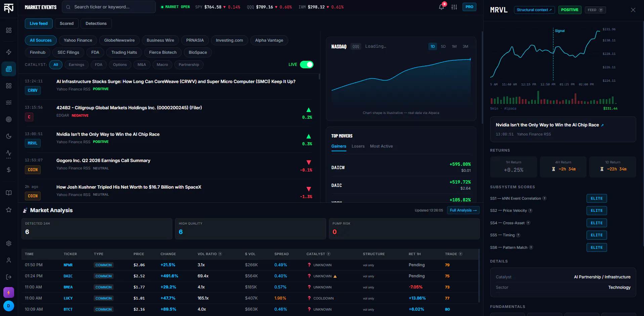Show help for SS1 kNN Event Correlation
This screenshot has height=316, width=644.
pyautogui.click(x=545, y=198)
